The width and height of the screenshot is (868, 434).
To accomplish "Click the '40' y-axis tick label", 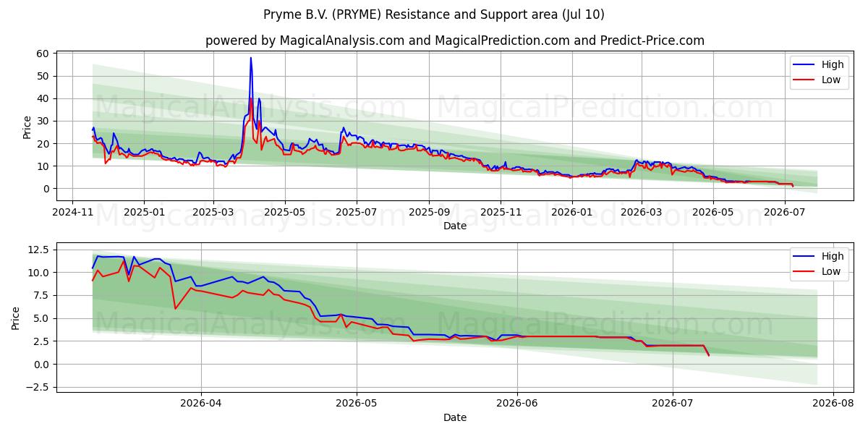I will pyautogui.click(x=43, y=98).
